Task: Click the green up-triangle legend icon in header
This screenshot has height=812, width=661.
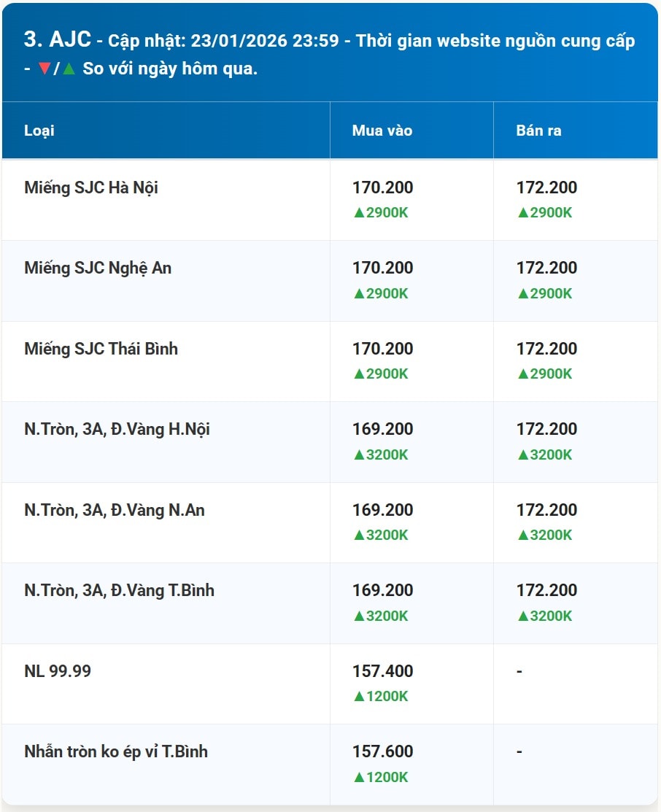Action: tap(69, 69)
